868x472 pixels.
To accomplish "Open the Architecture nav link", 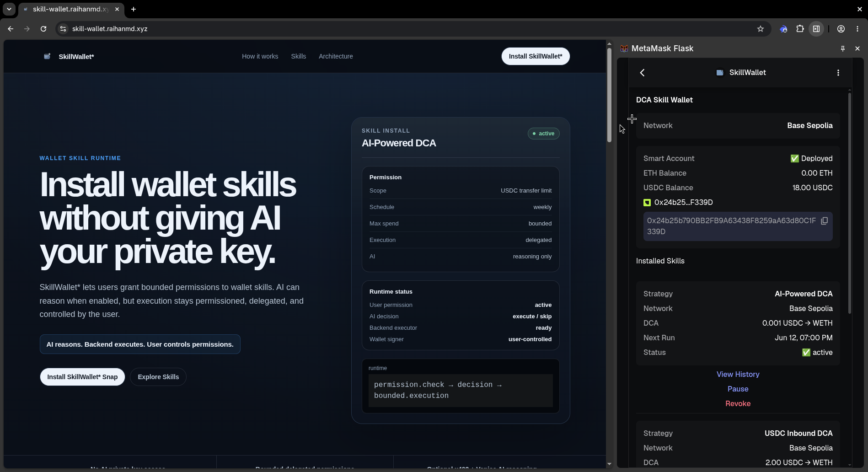I will pos(336,56).
